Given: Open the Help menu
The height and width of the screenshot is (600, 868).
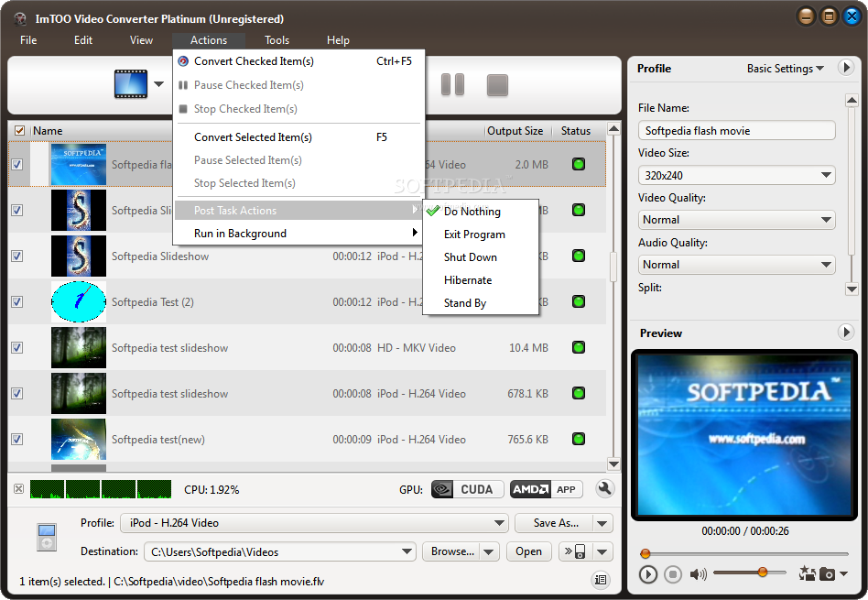Looking at the screenshot, I should (x=338, y=40).
